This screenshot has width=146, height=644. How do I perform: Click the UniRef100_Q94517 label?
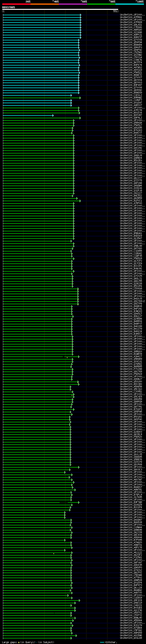131,314
